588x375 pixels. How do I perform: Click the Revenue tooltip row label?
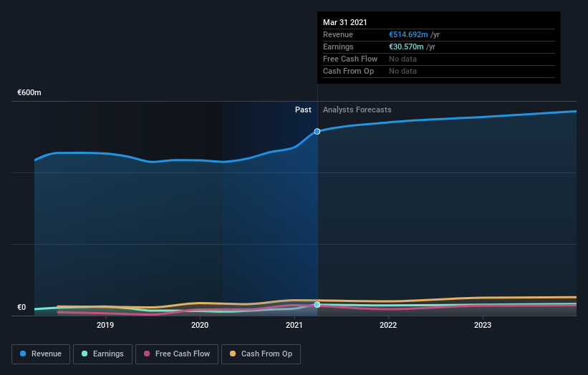[338, 34]
